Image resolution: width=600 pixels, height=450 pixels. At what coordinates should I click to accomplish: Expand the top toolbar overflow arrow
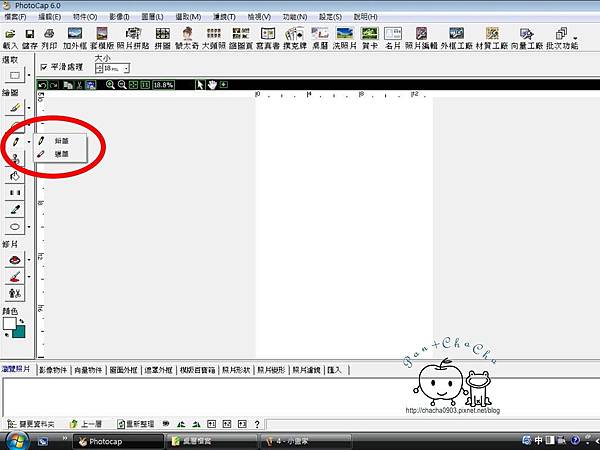(575, 38)
